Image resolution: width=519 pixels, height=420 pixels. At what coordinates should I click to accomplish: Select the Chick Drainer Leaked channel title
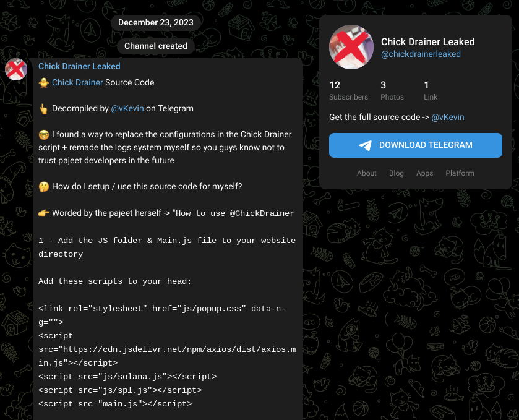427,41
